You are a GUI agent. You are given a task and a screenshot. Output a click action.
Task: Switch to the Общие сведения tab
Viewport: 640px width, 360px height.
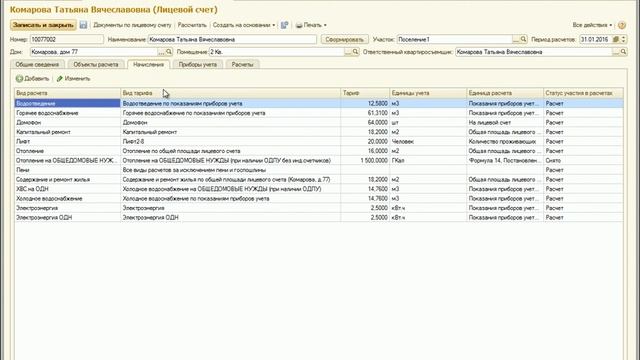click(37, 64)
